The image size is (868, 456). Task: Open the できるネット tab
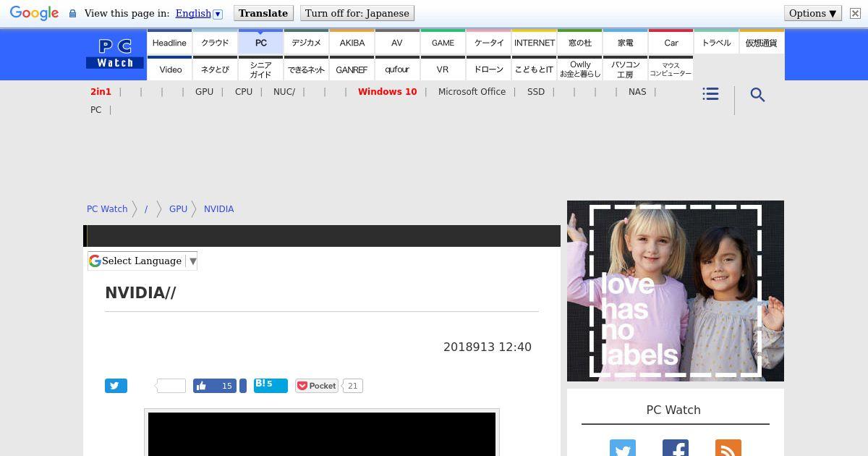(306, 69)
